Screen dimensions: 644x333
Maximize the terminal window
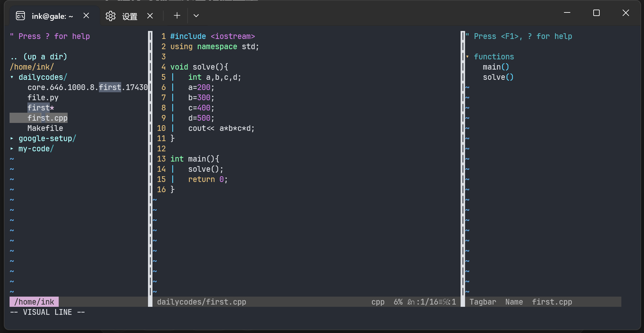[596, 13]
